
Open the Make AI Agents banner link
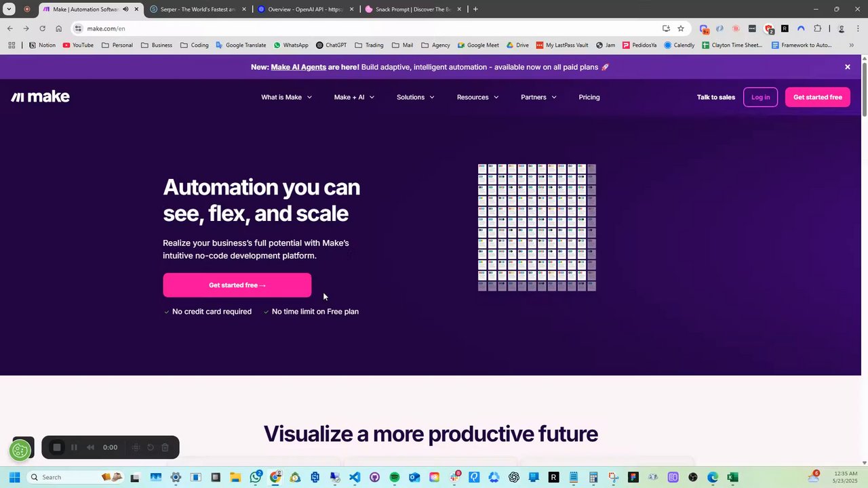click(x=298, y=67)
